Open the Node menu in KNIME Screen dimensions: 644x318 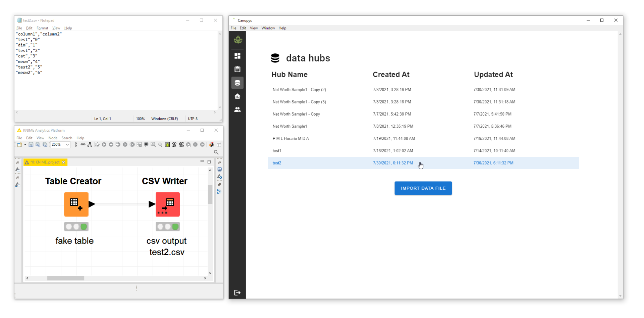[53, 138]
